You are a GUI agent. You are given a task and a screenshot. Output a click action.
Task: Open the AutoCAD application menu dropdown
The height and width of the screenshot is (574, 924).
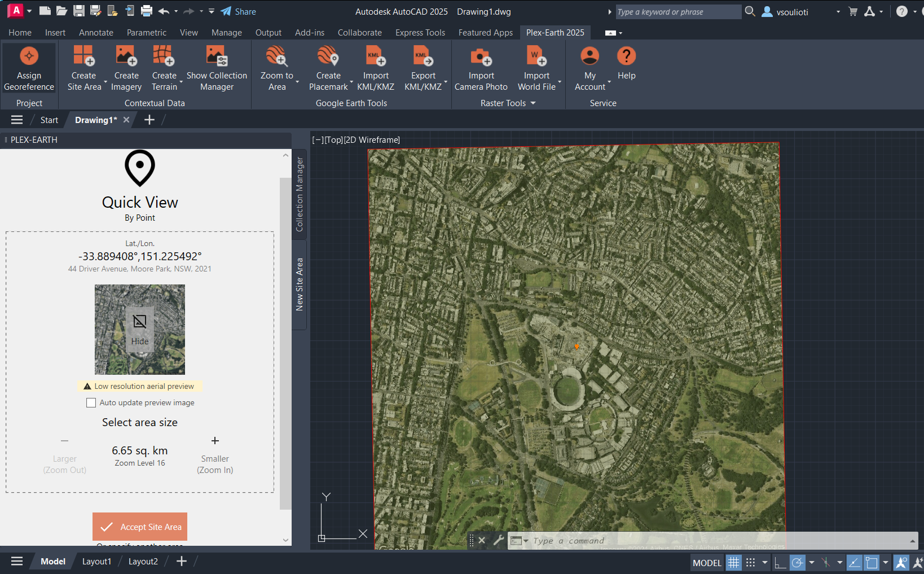[29, 11]
